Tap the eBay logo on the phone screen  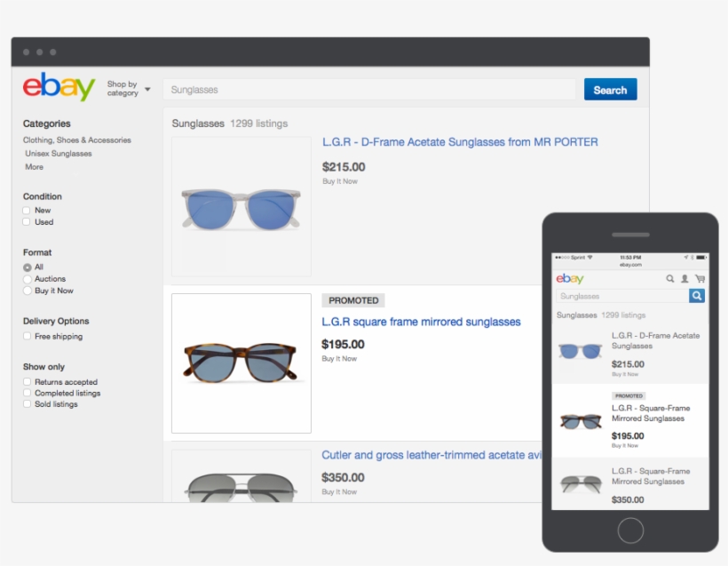click(570, 278)
